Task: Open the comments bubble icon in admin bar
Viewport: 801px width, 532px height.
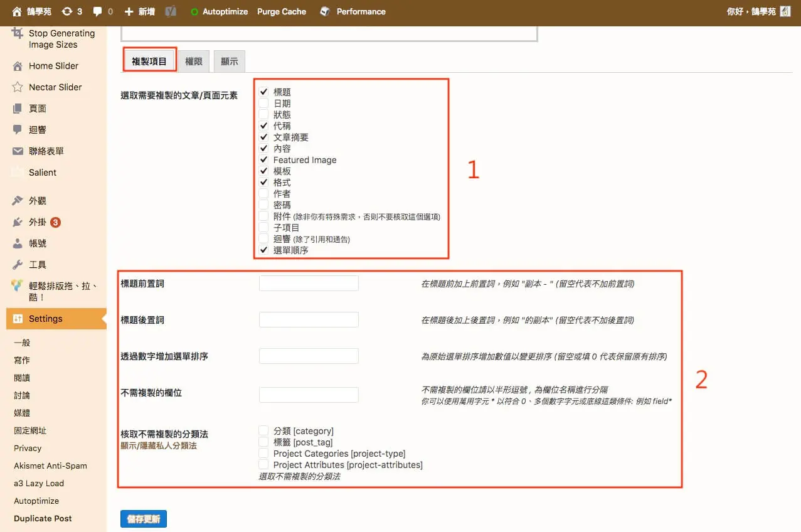Action: [98, 11]
